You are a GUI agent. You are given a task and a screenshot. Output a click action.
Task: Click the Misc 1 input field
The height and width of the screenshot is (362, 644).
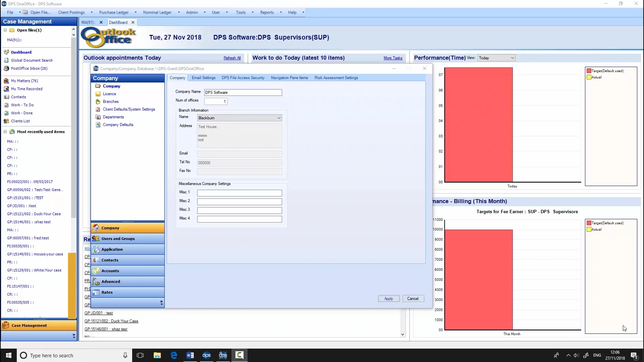(239, 193)
